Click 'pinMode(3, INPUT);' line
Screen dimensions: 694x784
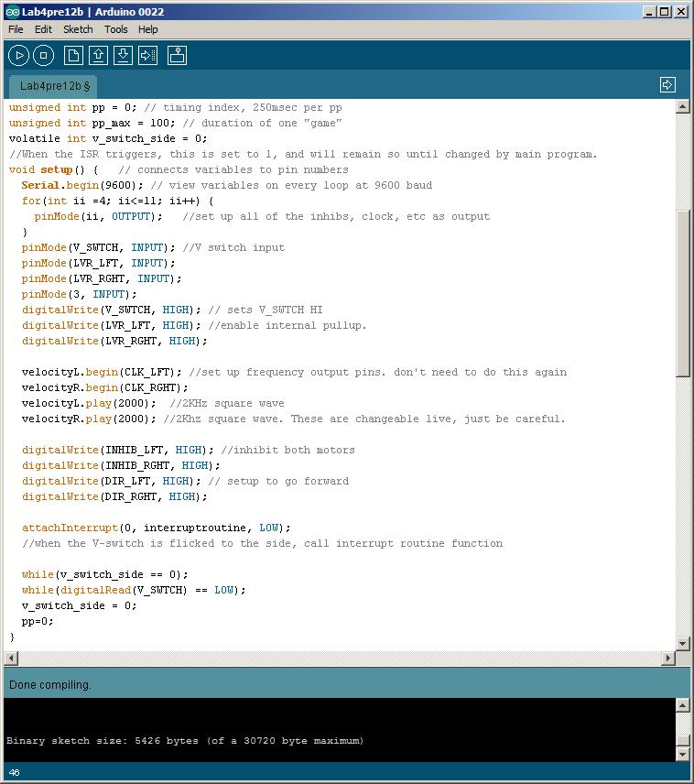[79, 294]
